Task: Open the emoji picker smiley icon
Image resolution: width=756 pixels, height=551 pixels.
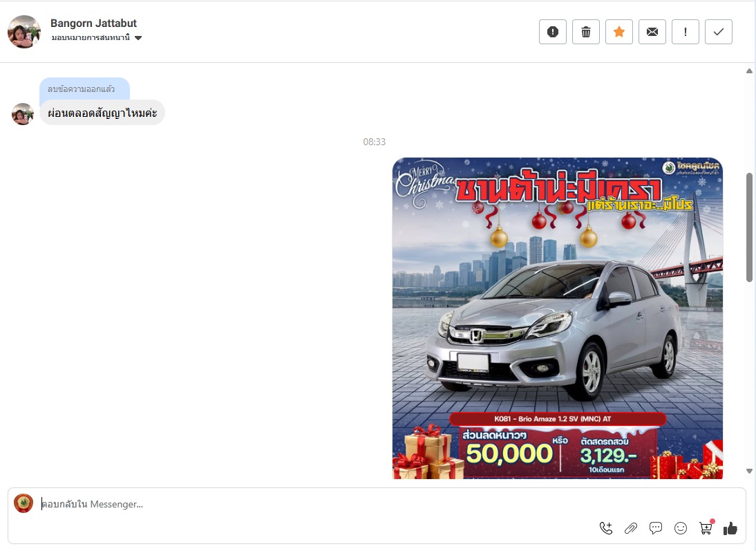Action: [x=681, y=528]
